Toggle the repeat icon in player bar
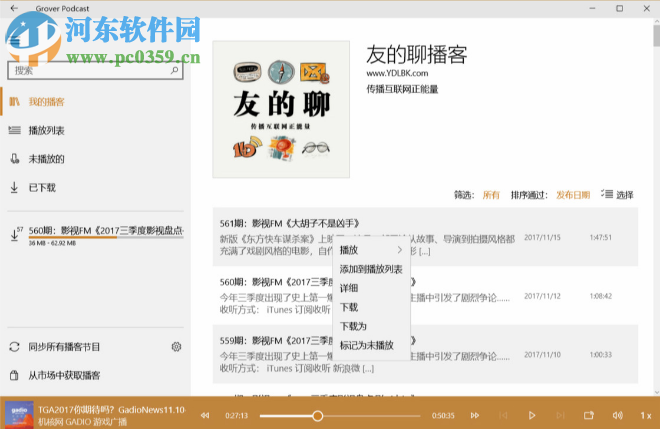This screenshot has height=430, width=663. [x=589, y=416]
